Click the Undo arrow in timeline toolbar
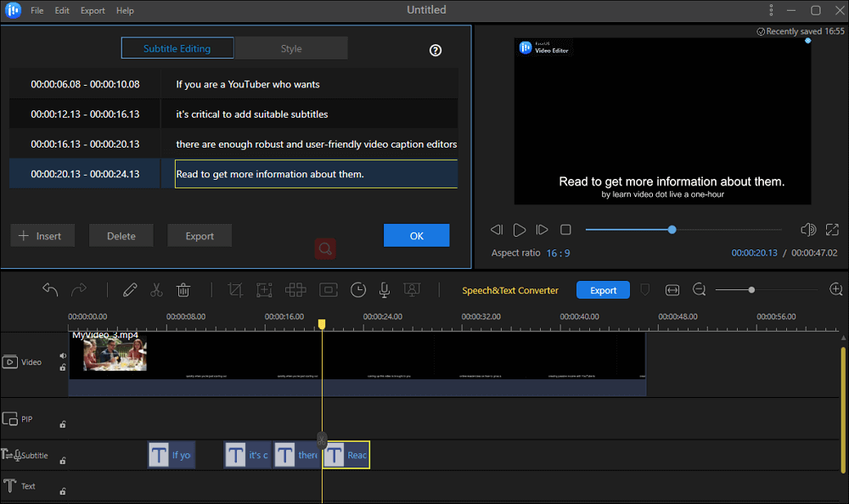Screen dimensions: 849x504 click(x=51, y=290)
